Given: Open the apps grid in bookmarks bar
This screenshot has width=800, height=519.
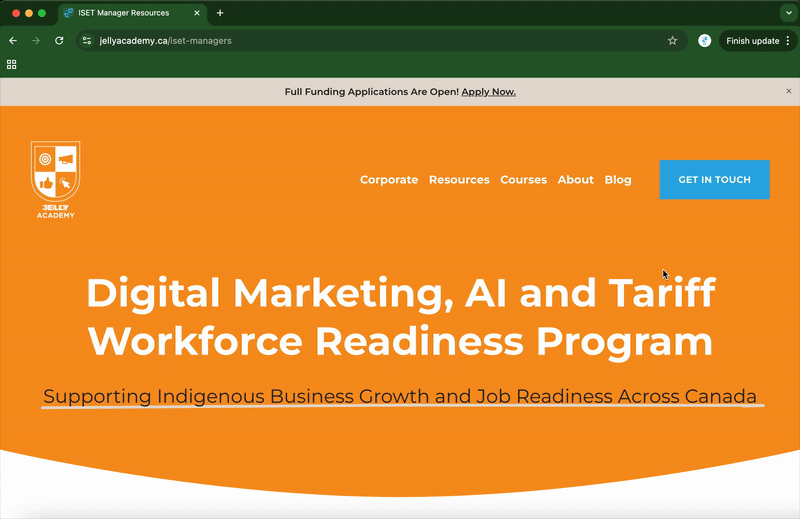Looking at the screenshot, I should click(x=11, y=64).
